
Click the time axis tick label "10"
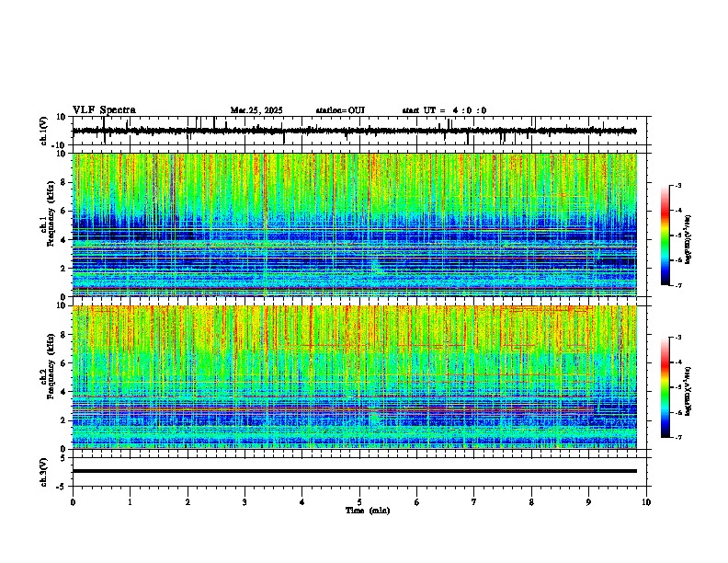coord(646,502)
